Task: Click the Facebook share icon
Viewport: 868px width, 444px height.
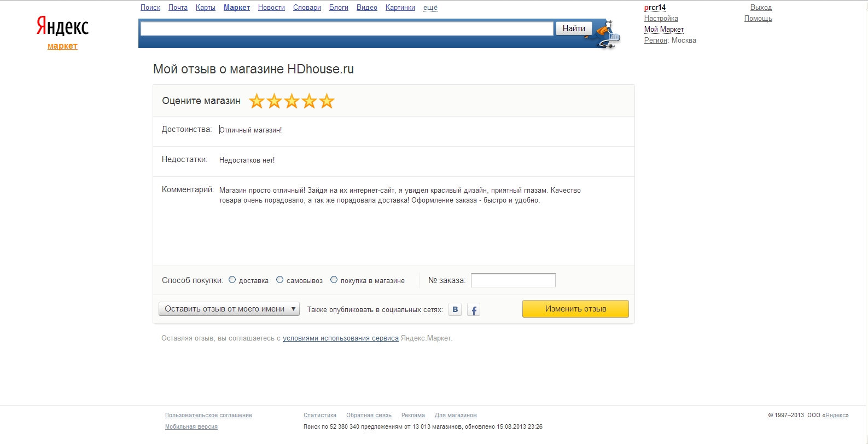Action: tap(474, 310)
